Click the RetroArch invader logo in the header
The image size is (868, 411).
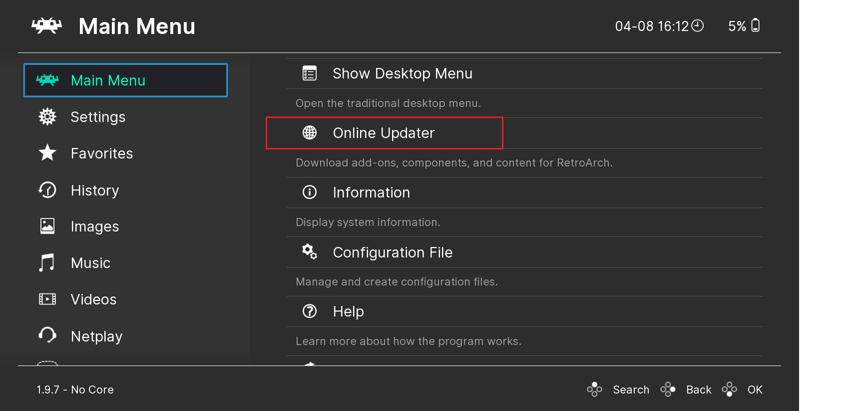pyautogui.click(x=47, y=26)
